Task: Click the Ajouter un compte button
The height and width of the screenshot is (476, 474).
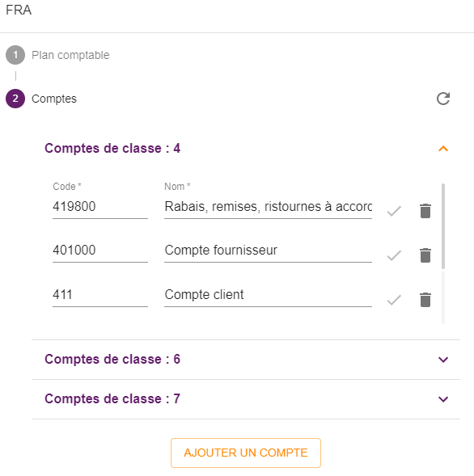Action: coord(246,453)
